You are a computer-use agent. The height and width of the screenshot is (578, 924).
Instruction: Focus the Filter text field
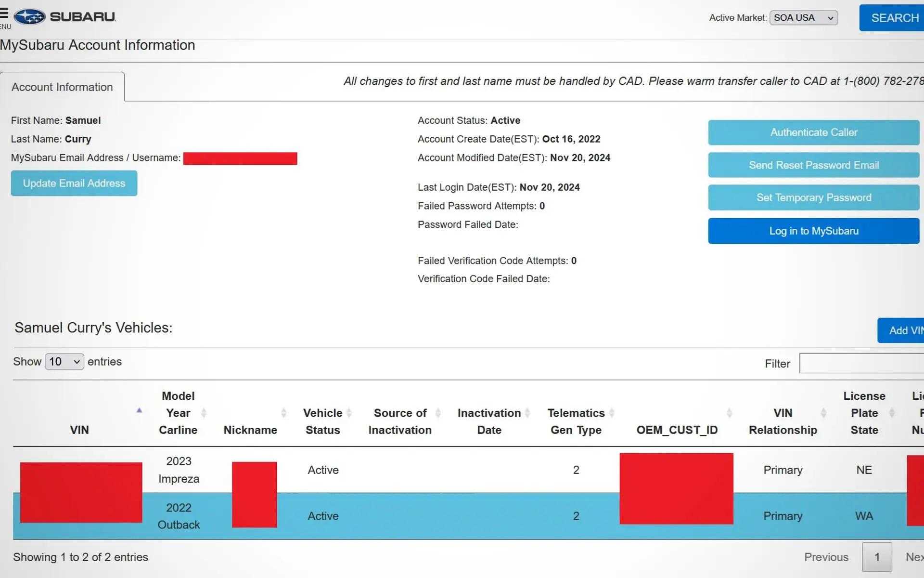[861, 364]
